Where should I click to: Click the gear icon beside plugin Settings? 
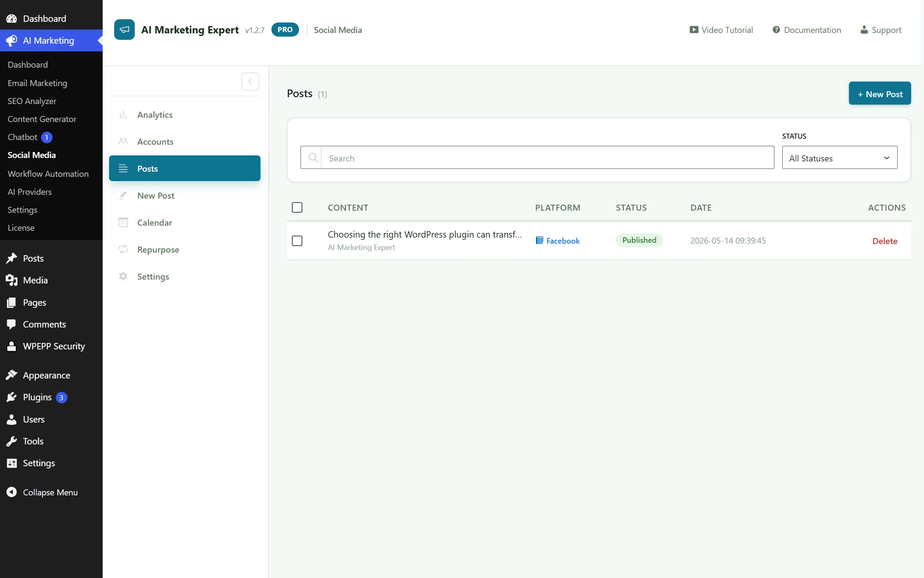123,276
